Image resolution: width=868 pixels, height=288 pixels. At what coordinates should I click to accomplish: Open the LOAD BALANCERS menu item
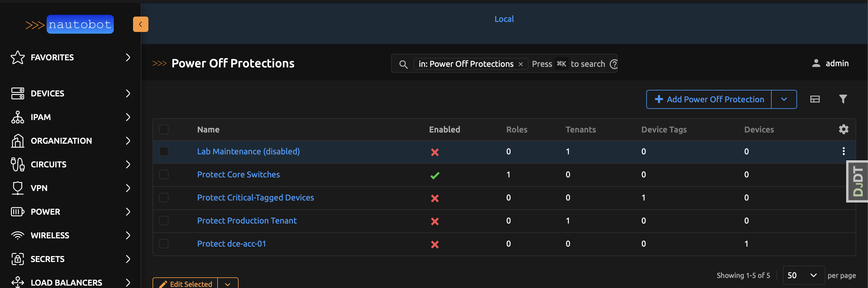[70, 282]
